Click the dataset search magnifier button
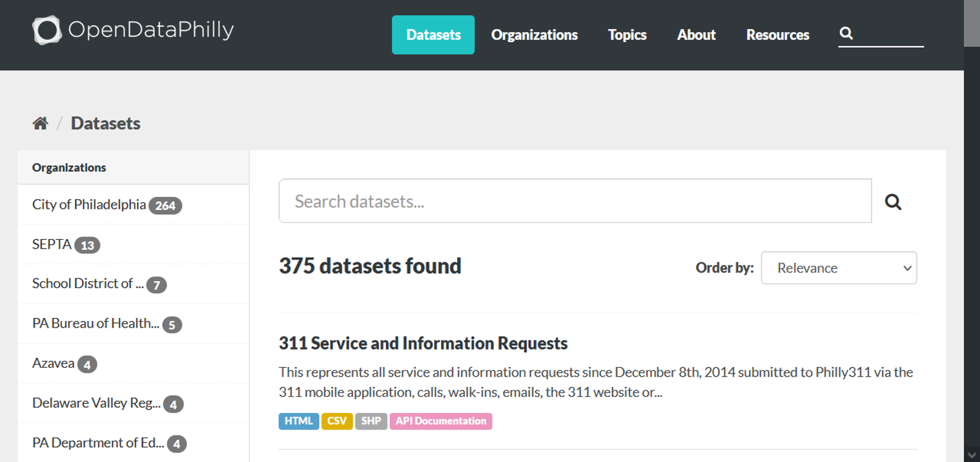Image resolution: width=980 pixels, height=462 pixels. click(893, 202)
